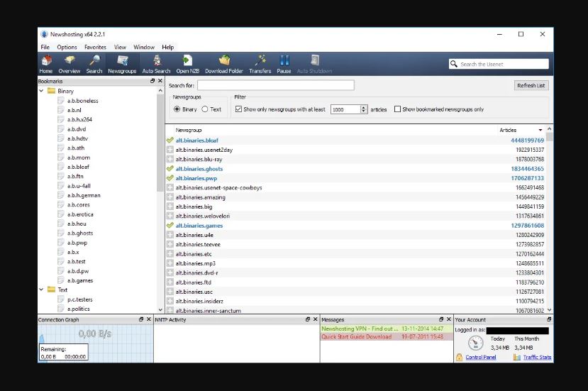Screen dimensions: 588x391
Task: Open the Traffic Stats link
Action: (538, 357)
